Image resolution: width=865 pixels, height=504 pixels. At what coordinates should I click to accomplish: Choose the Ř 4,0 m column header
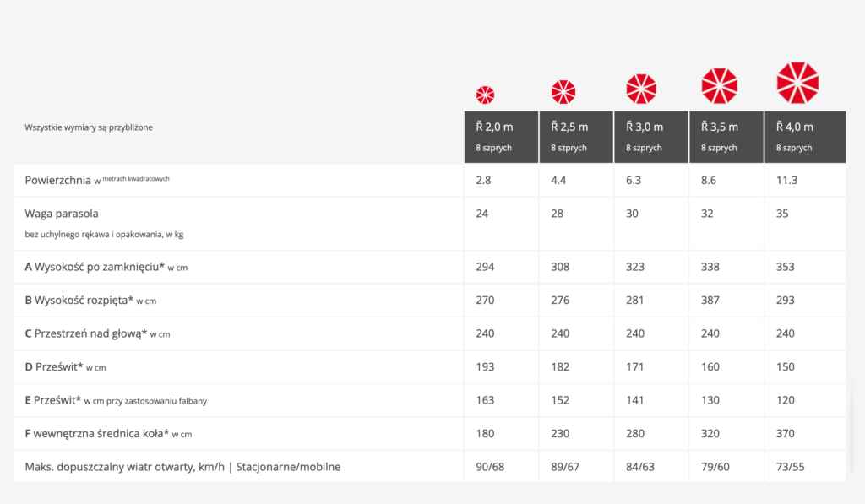click(804, 136)
